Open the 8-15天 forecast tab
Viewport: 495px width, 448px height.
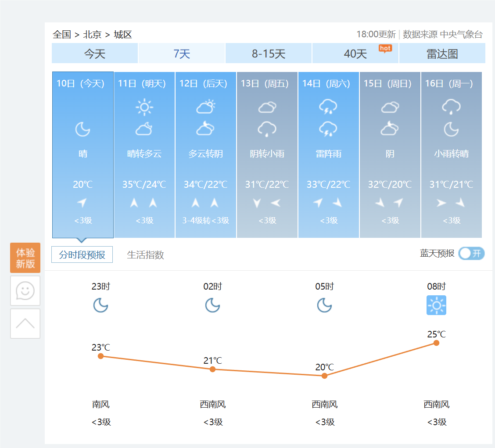tap(268, 54)
